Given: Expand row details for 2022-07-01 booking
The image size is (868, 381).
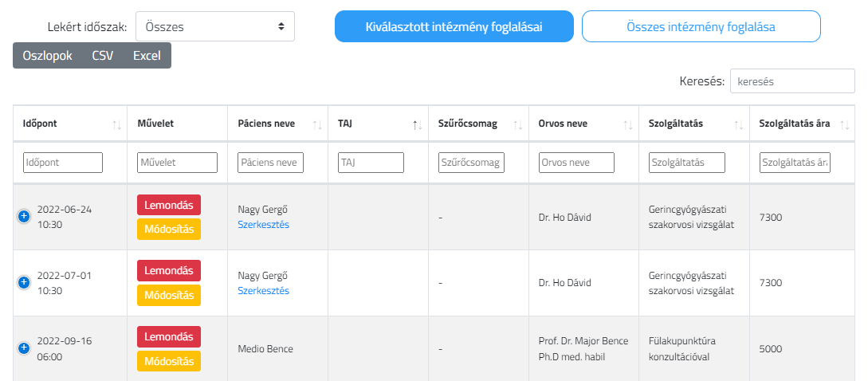Looking at the screenshot, I should (x=23, y=282).
